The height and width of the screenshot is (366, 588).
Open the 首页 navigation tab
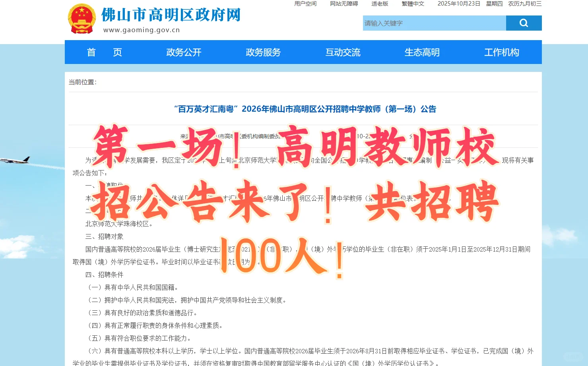tap(104, 52)
